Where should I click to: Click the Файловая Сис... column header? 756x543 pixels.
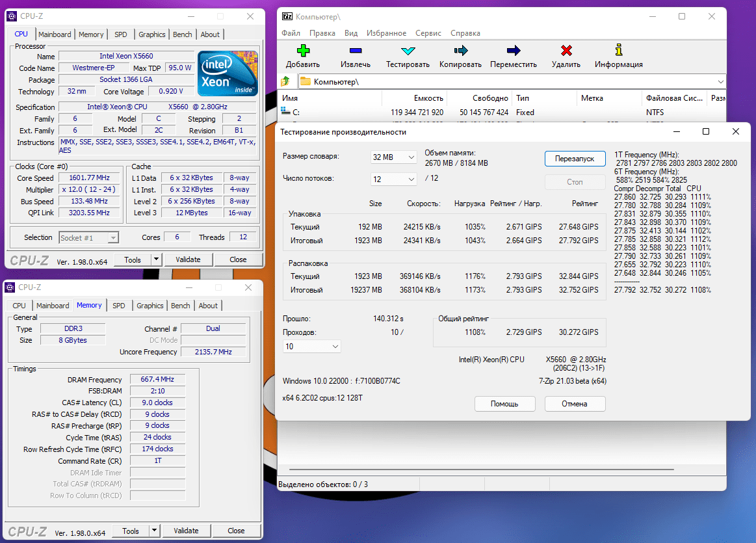pos(674,98)
